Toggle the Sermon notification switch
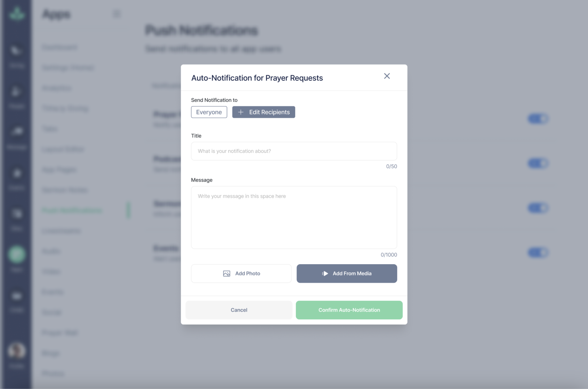Screen dimensions: 588x389 (538, 208)
